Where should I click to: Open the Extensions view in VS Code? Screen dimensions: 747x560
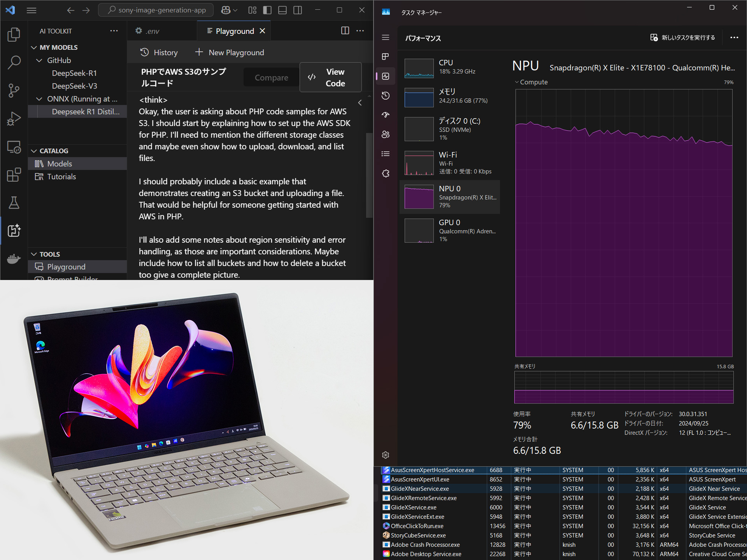click(x=14, y=175)
